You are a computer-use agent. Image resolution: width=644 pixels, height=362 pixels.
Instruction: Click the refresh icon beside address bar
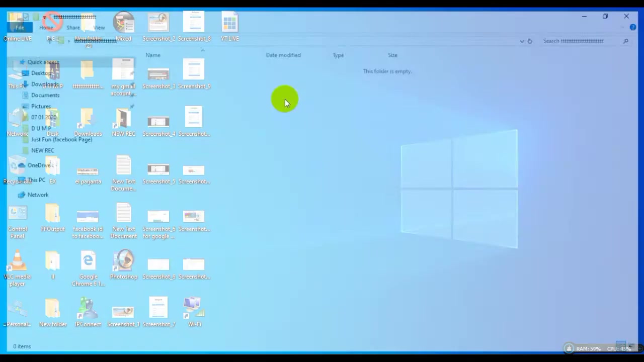(x=530, y=41)
